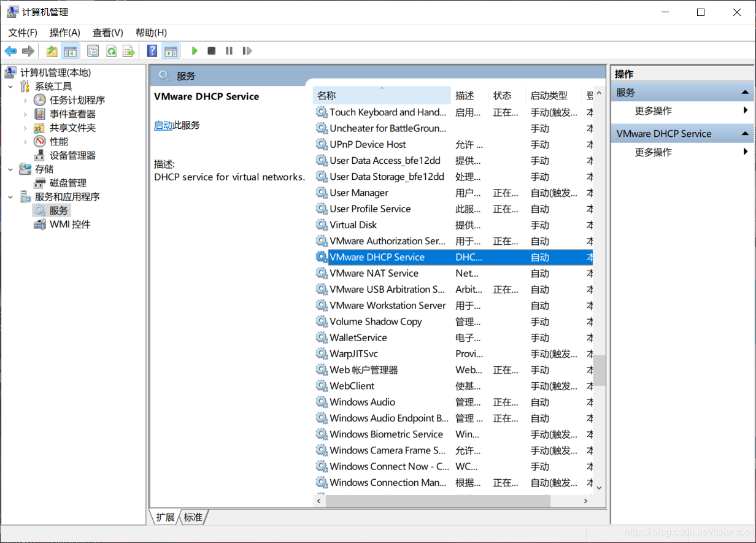
Task: Switch to the 扩展 tab
Action: (x=165, y=517)
